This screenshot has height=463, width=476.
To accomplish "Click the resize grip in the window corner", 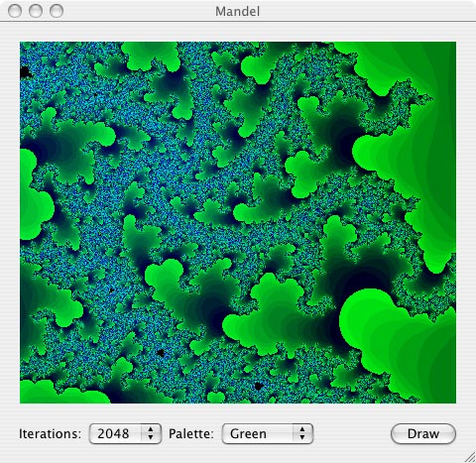I will (x=469, y=457).
